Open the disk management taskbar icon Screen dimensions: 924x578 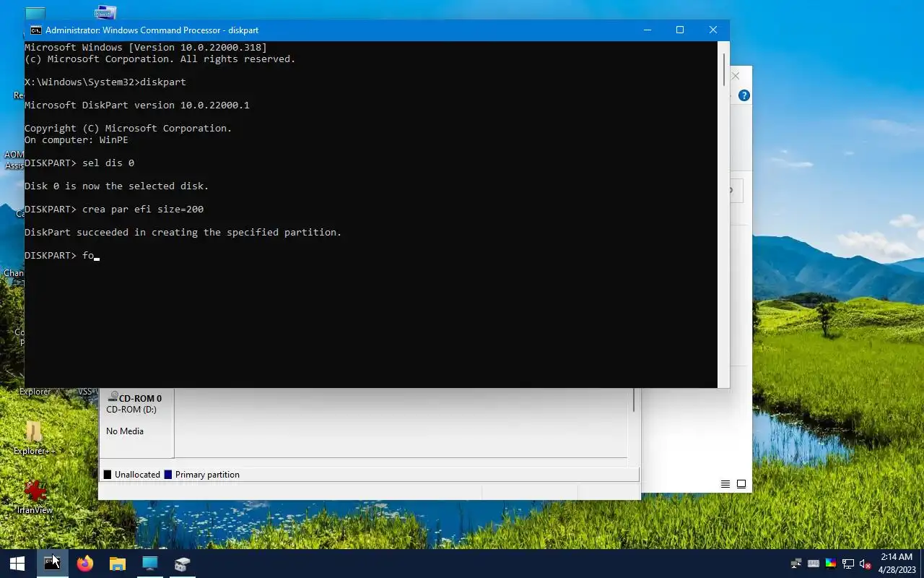182,564
